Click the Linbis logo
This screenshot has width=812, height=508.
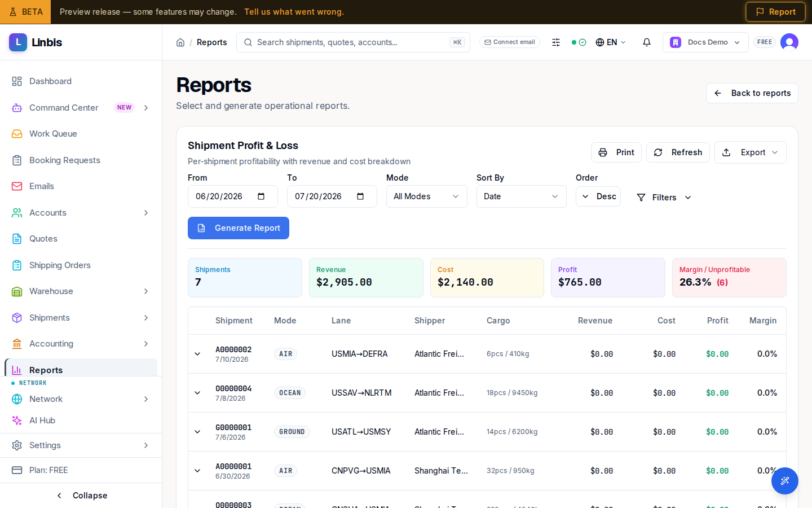[x=36, y=42]
